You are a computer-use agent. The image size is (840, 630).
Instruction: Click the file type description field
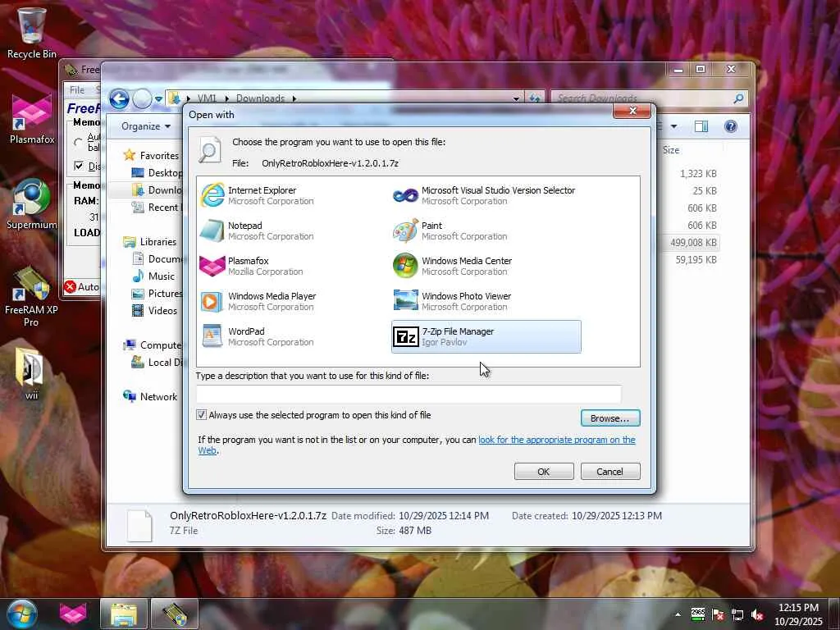(409, 394)
